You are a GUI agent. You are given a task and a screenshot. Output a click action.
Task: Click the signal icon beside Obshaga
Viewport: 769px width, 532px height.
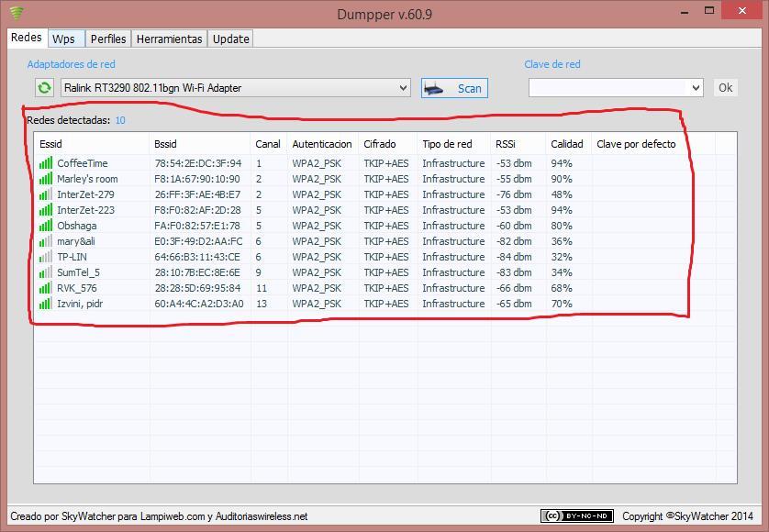point(46,226)
